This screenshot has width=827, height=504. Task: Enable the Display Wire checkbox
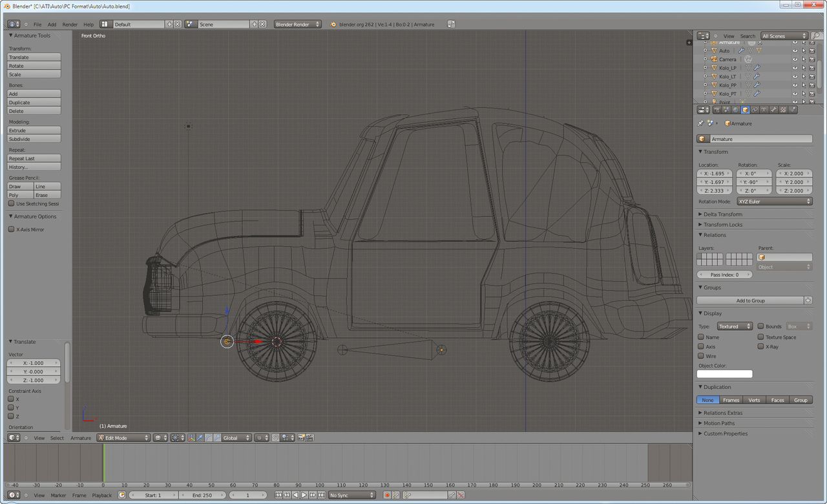(701, 355)
